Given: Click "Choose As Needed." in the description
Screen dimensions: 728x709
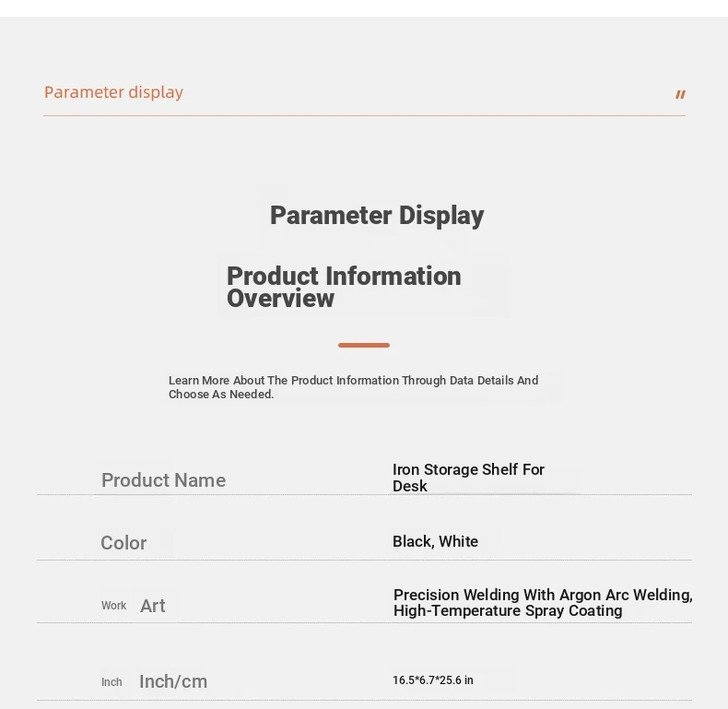Looking at the screenshot, I should click(221, 395).
